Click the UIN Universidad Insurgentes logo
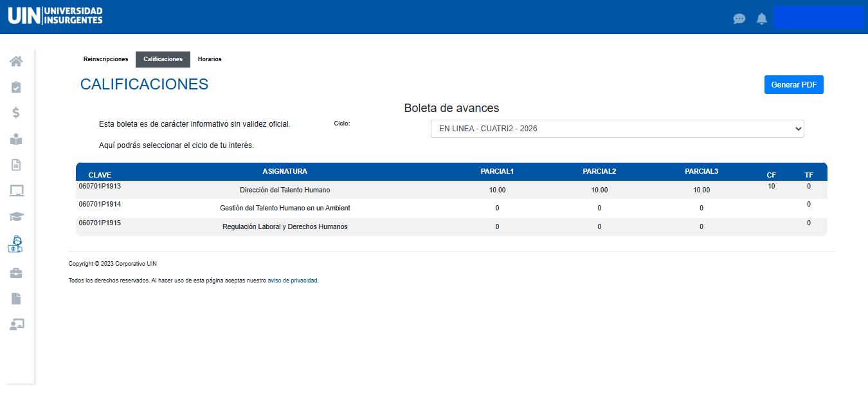This screenshot has height=406, width=868. pos(55,16)
